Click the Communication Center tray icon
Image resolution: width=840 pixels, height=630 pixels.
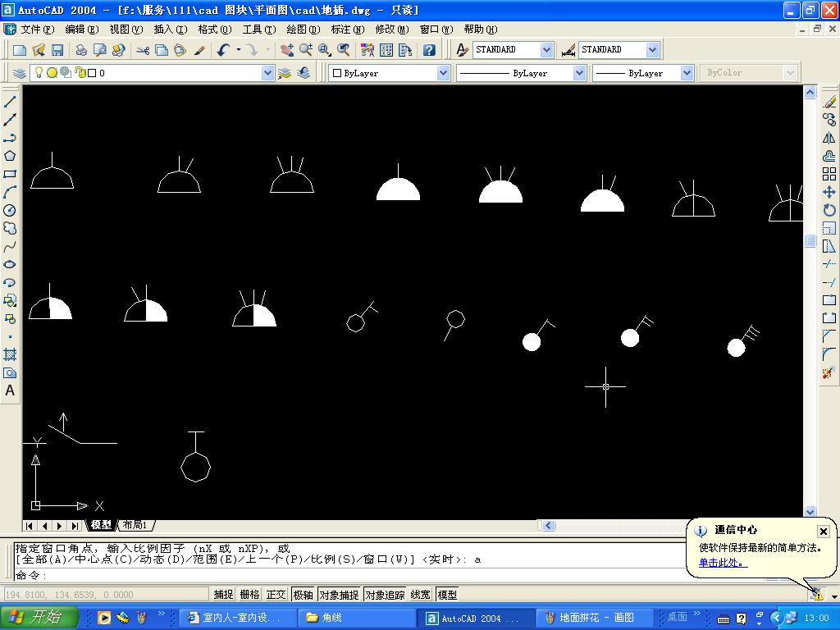817,594
